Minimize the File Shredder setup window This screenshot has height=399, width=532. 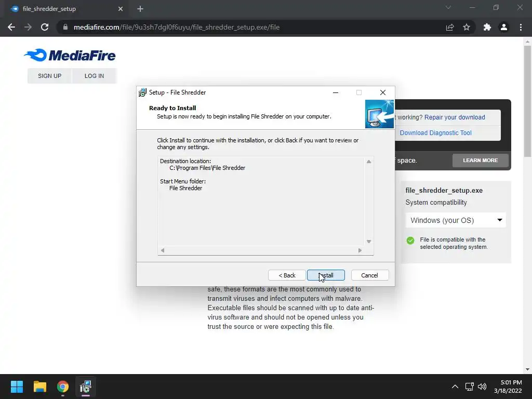336,92
